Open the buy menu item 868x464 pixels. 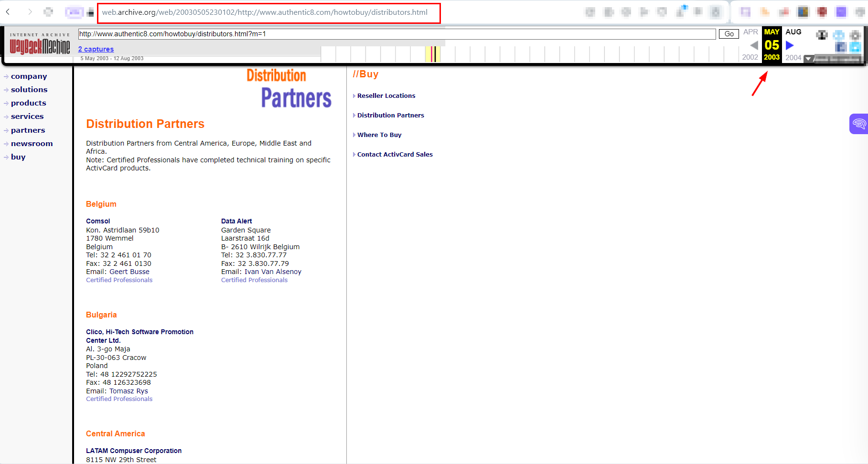[x=18, y=157]
